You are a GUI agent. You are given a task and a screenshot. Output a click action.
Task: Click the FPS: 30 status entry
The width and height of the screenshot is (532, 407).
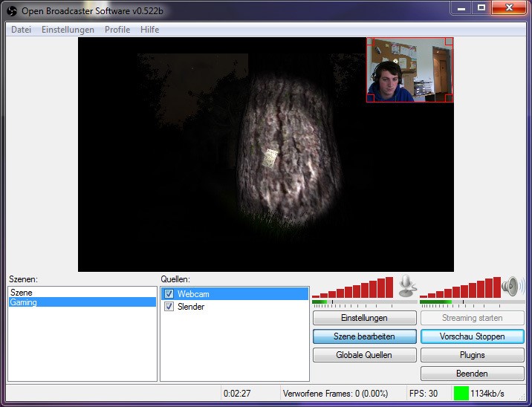coord(424,394)
